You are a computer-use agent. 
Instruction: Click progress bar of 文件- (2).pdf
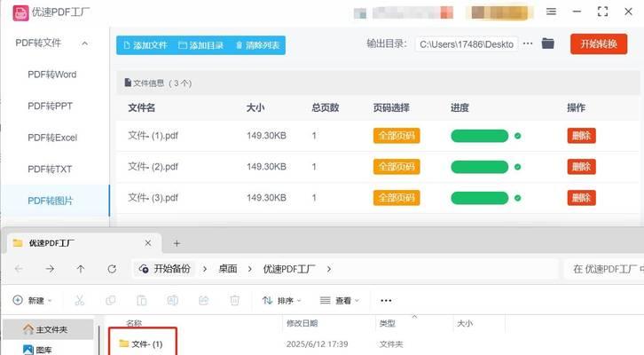(479, 167)
